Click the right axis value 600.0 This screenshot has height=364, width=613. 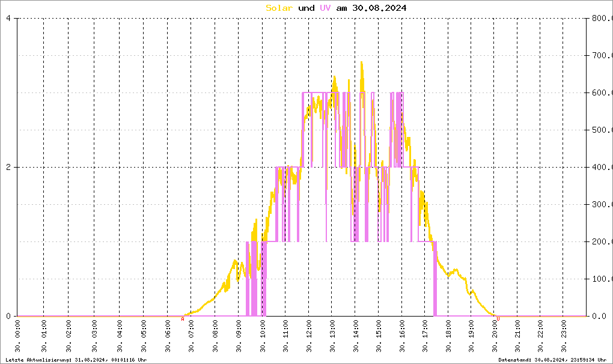point(602,93)
